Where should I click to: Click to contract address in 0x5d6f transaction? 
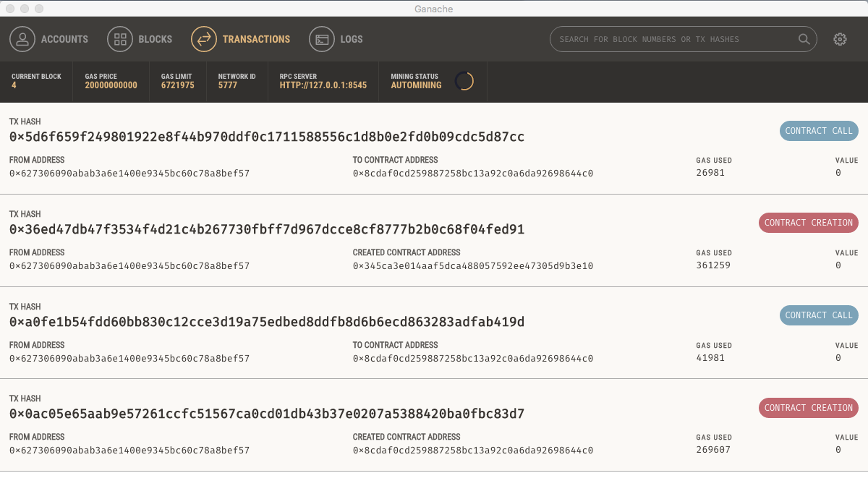point(473,173)
